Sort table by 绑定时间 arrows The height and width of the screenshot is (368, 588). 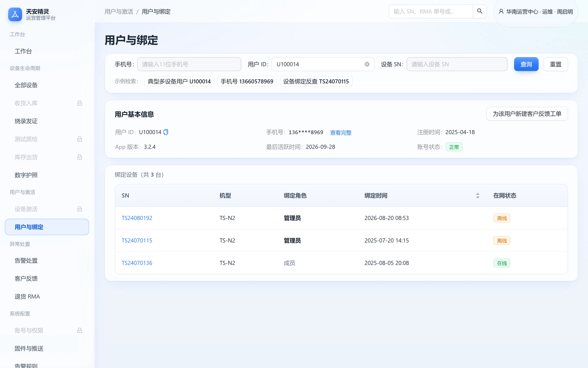(x=478, y=196)
